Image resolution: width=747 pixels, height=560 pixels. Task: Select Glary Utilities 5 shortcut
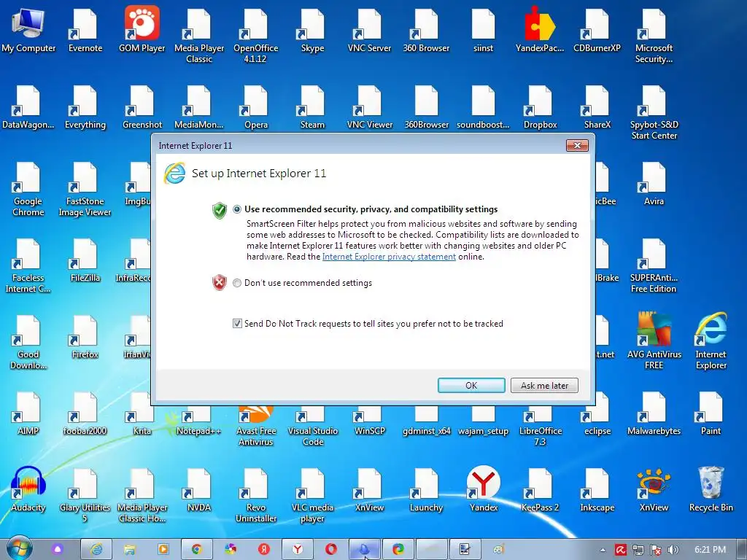[x=85, y=495]
